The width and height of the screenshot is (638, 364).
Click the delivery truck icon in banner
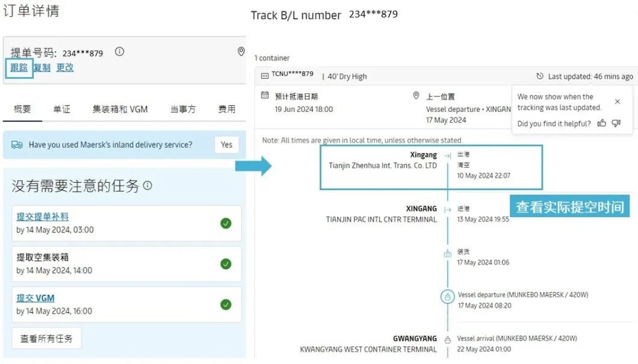coord(17,145)
